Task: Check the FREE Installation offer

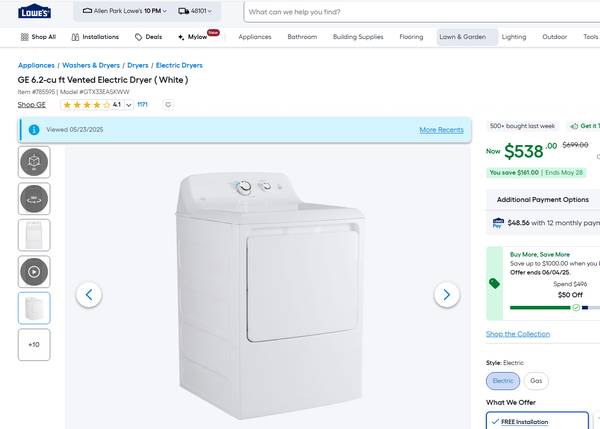Action: (537, 421)
